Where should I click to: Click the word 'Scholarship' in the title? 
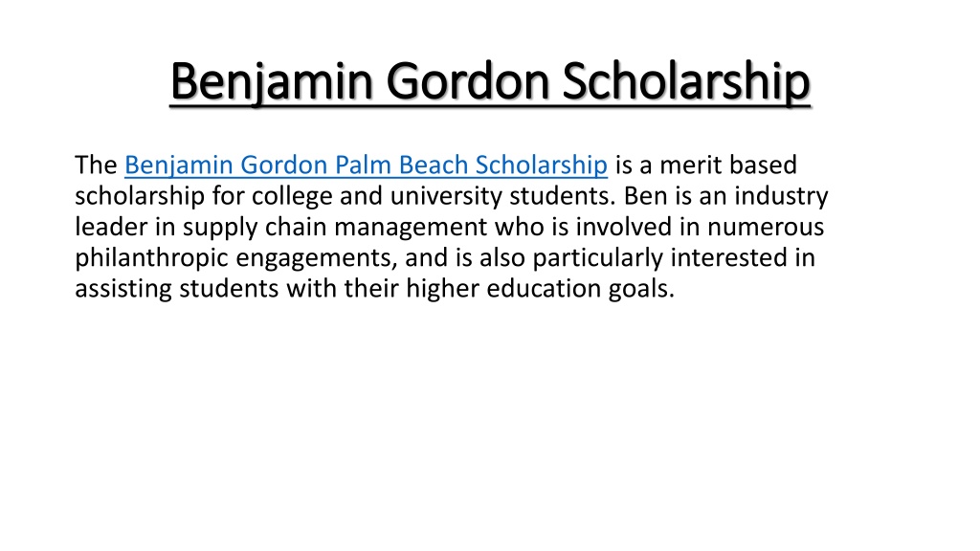pyautogui.click(x=686, y=82)
